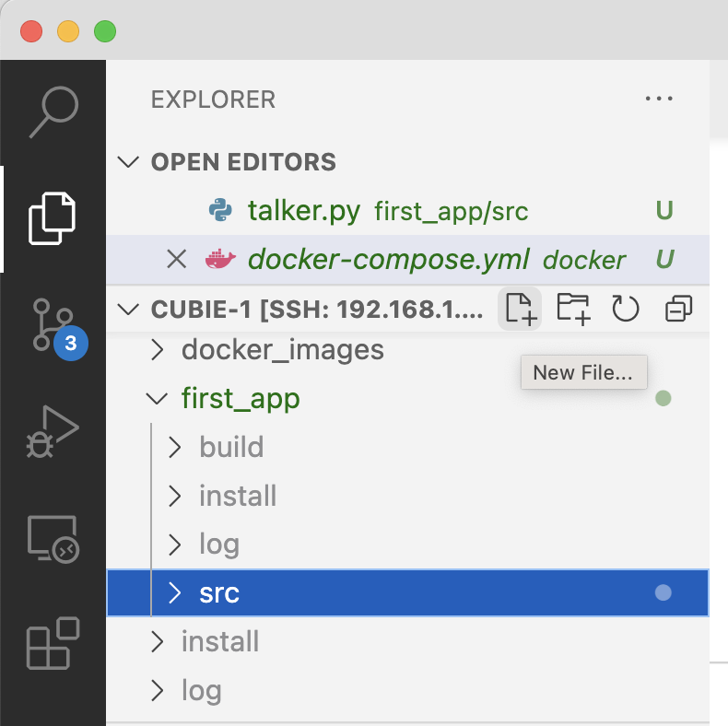
Task: Collapse the first_app folder
Action: pos(157,398)
